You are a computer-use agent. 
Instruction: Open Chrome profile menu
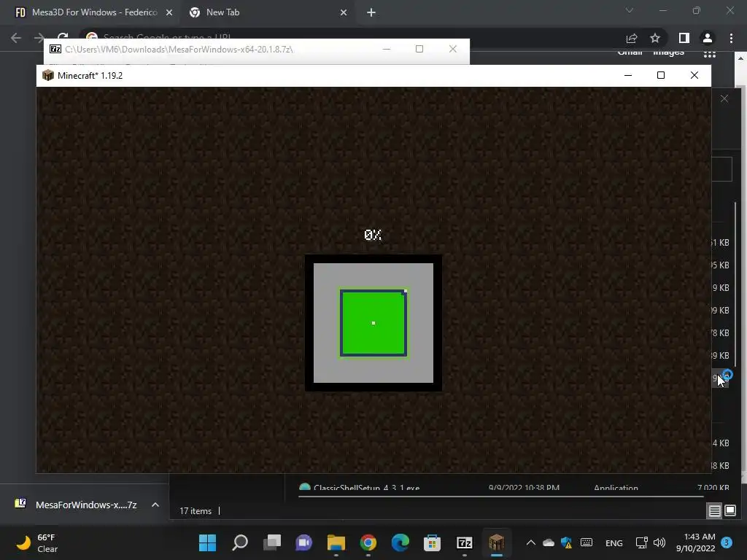[708, 38]
